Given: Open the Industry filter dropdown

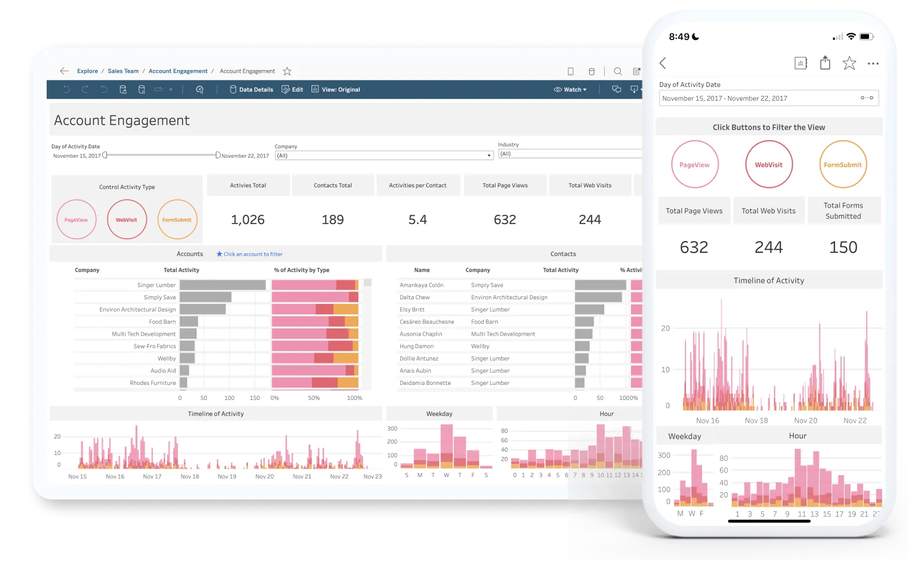Looking at the screenshot, I should [569, 154].
